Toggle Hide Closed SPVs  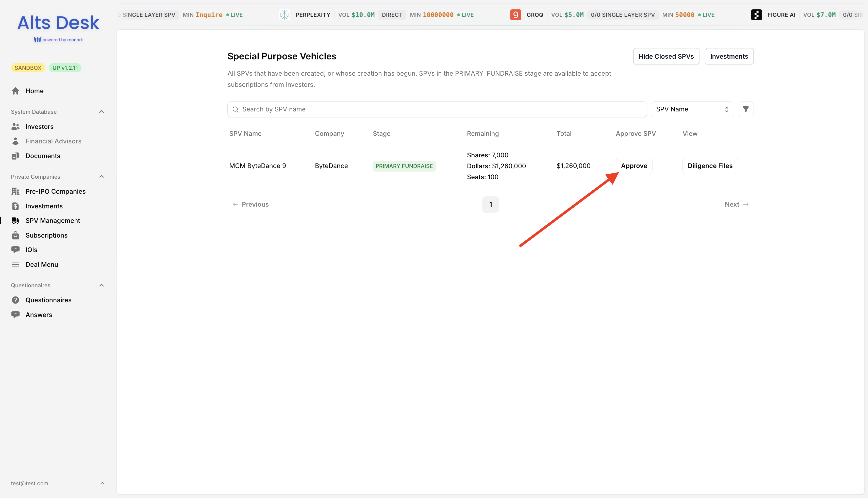click(666, 56)
